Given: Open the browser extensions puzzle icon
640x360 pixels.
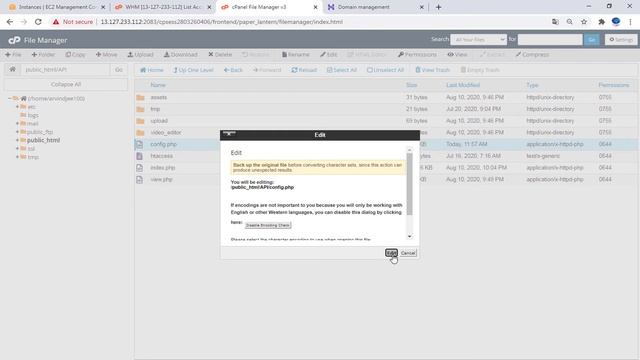Looking at the screenshot, I should [601, 22].
